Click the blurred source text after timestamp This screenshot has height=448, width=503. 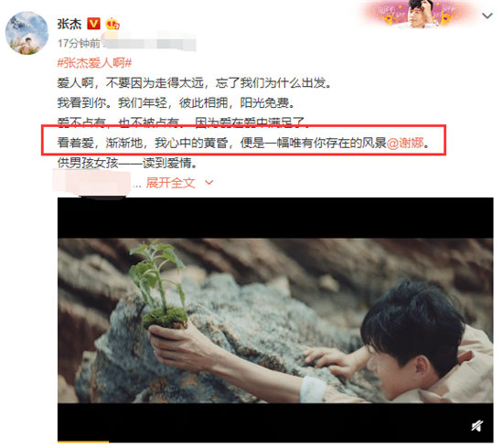tap(149, 43)
